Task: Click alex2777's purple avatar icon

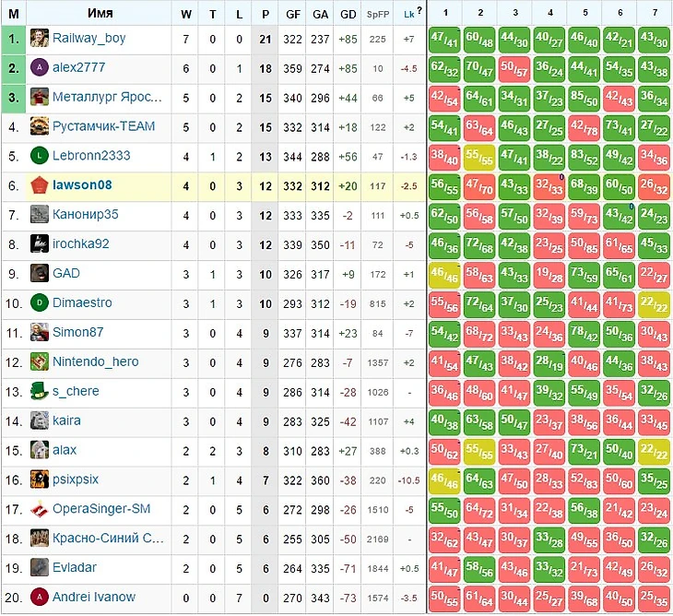Action: [39, 67]
